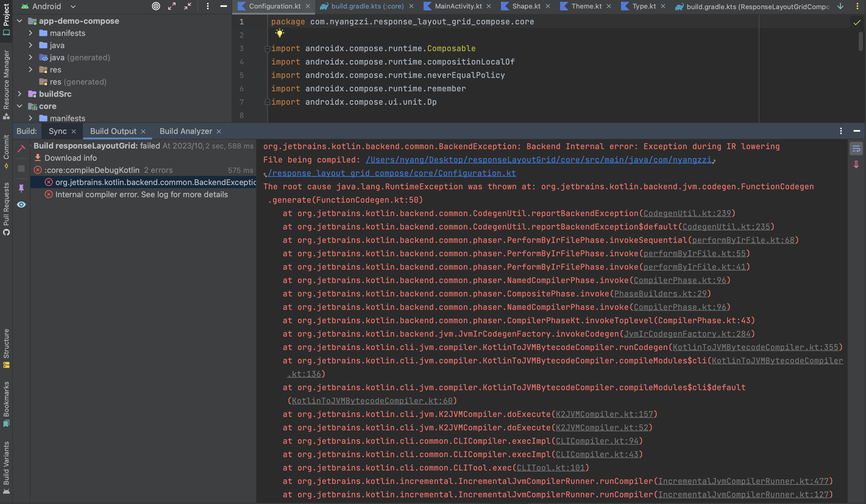Open the MainActivity.kt editor tab
866x504 pixels.
point(458,6)
